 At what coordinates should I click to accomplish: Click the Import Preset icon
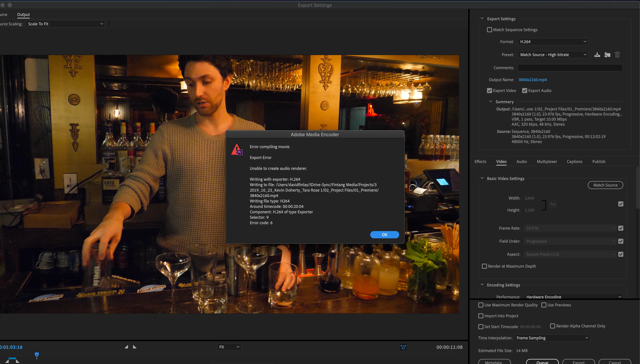click(x=607, y=55)
